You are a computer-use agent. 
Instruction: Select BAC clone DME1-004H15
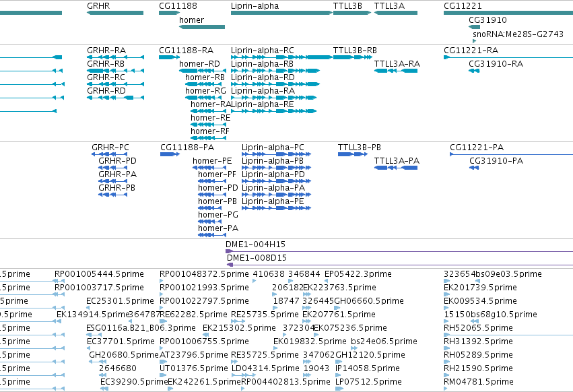coord(399,251)
